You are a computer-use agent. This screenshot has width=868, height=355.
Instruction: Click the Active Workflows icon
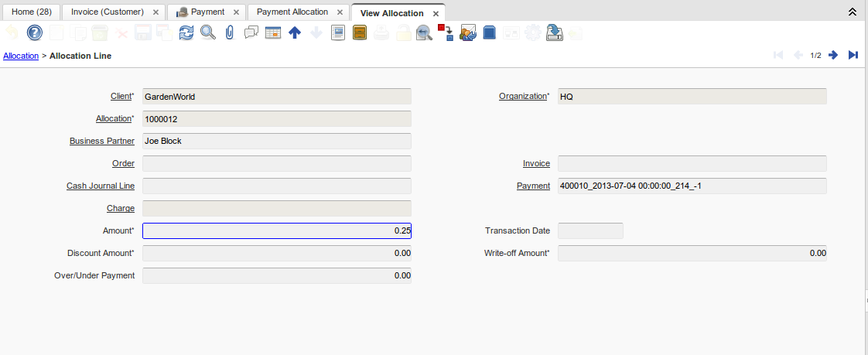(x=445, y=32)
